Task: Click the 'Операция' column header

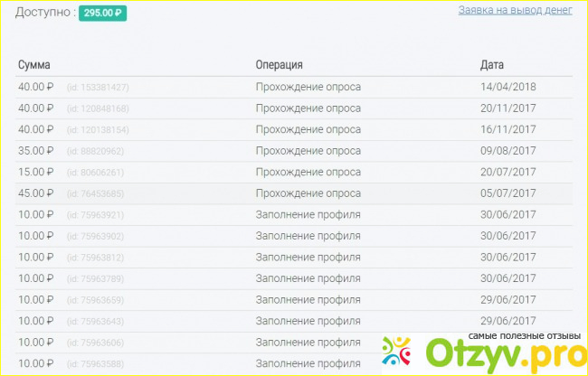Action: click(x=279, y=65)
